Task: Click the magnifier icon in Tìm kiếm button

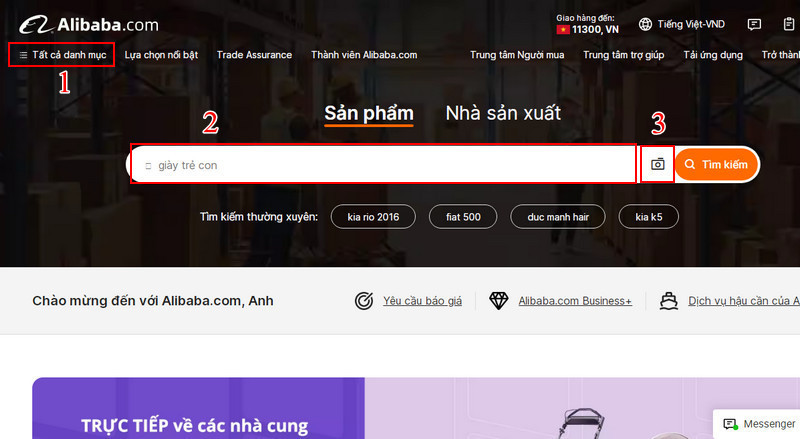Action: tap(690, 164)
